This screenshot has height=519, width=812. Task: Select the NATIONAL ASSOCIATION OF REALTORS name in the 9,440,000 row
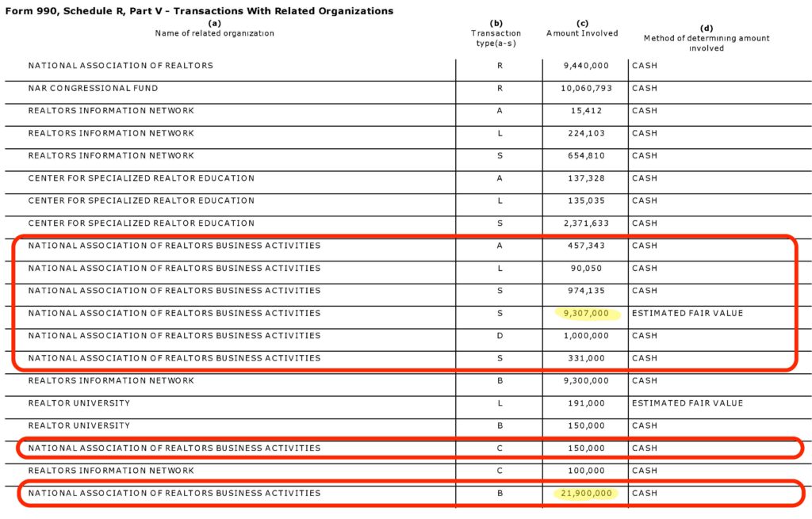(121, 66)
